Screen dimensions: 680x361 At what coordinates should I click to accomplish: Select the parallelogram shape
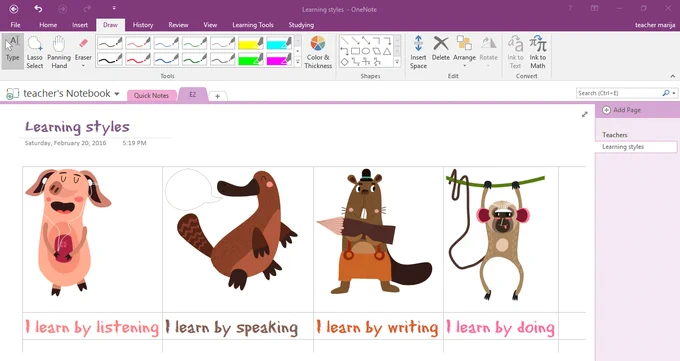[376, 51]
